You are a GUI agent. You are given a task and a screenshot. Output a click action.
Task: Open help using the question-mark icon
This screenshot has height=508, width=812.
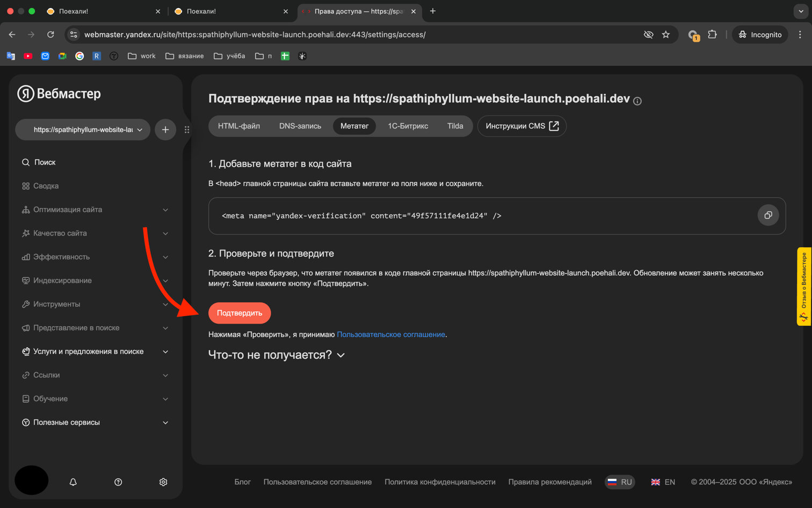pos(118,482)
